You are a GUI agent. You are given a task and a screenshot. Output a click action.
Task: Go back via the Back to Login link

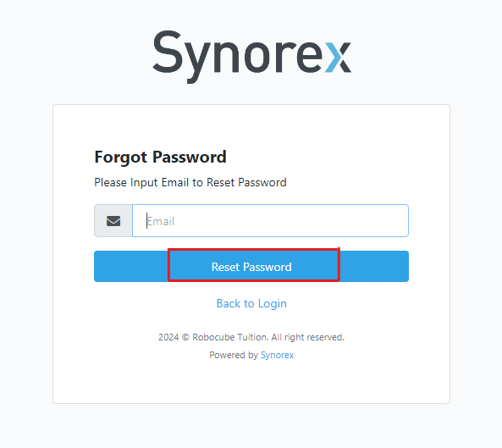pyautogui.click(x=251, y=303)
